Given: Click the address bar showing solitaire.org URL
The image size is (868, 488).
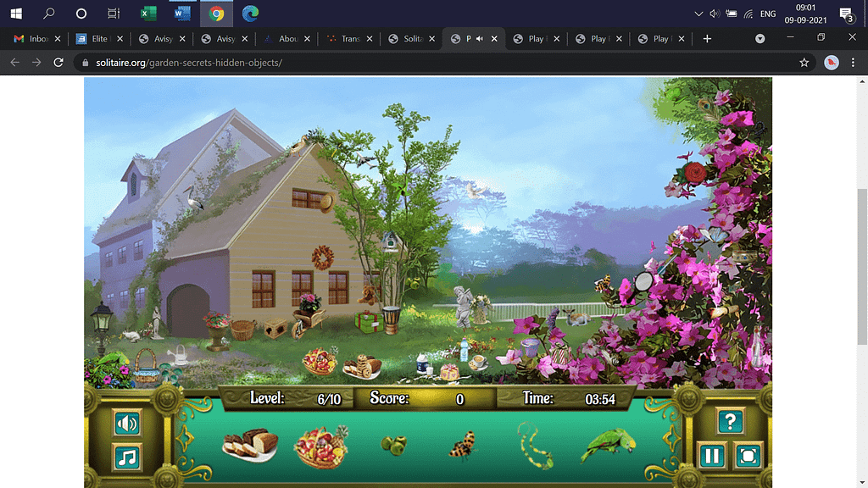Looking at the screenshot, I should 424,63.
